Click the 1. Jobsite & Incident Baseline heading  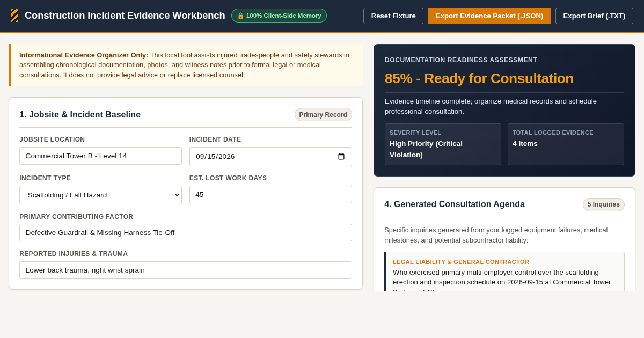coord(80,115)
